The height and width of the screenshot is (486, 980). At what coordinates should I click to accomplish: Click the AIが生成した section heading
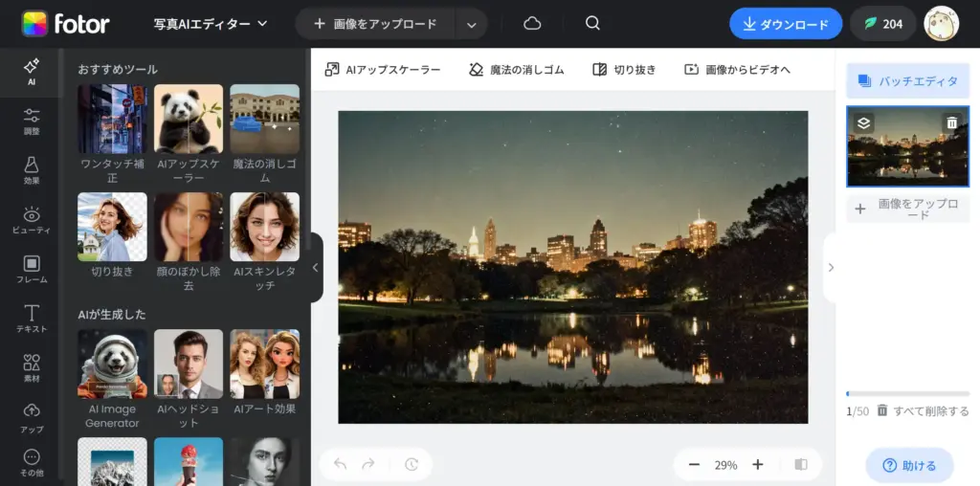pyautogui.click(x=111, y=314)
